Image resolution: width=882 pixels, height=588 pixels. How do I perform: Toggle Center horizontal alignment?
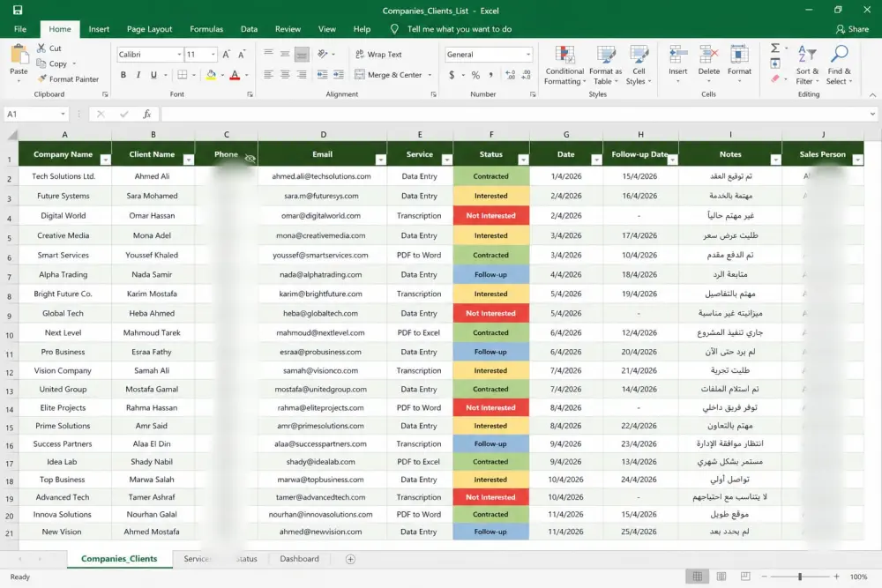click(285, 75)
